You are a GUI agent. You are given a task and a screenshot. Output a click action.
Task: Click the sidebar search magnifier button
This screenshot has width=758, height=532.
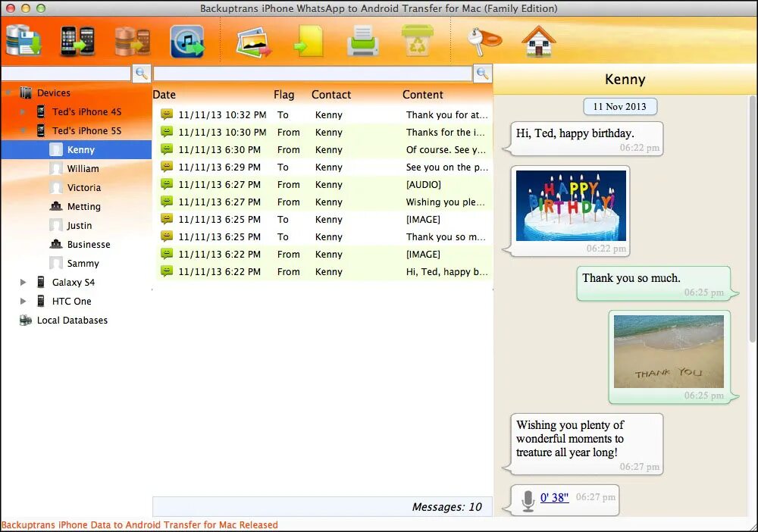(141, 74)
